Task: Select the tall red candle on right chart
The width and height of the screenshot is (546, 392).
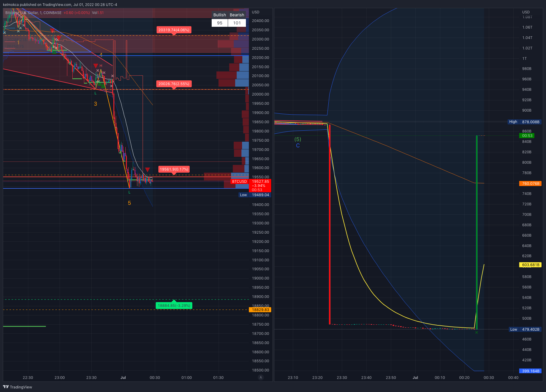Action: click(x=330, y=224)
